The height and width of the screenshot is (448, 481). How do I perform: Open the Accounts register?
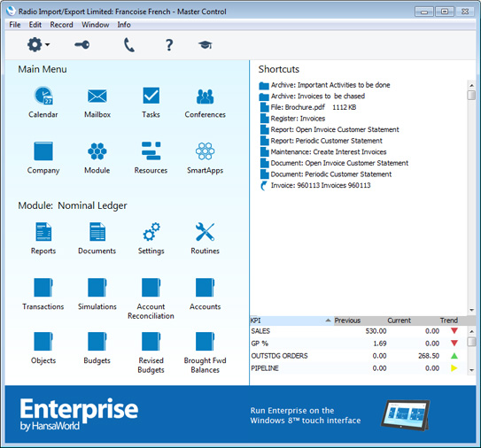(x=205, y=288)
